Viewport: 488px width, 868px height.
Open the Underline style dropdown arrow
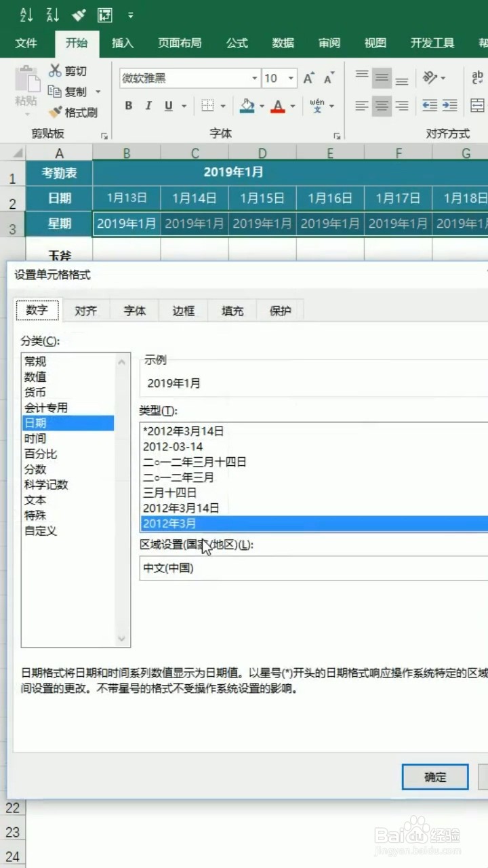coord(185,106)
